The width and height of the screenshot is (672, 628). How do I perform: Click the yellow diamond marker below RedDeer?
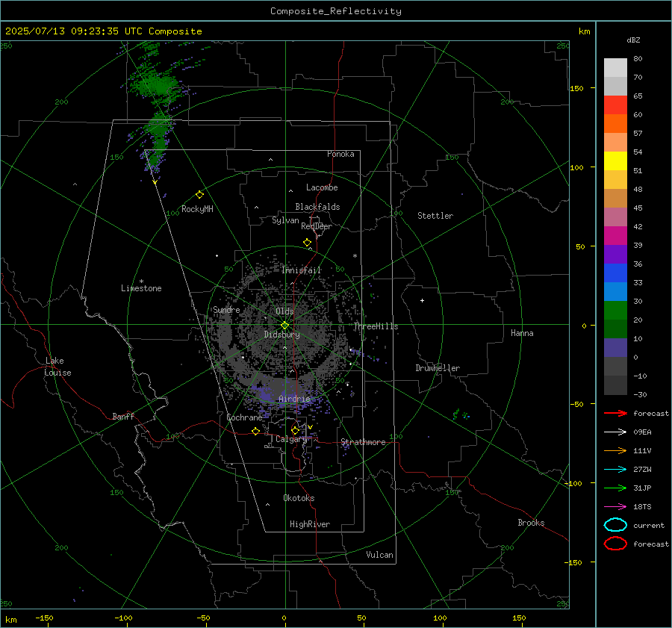point(307,243)
